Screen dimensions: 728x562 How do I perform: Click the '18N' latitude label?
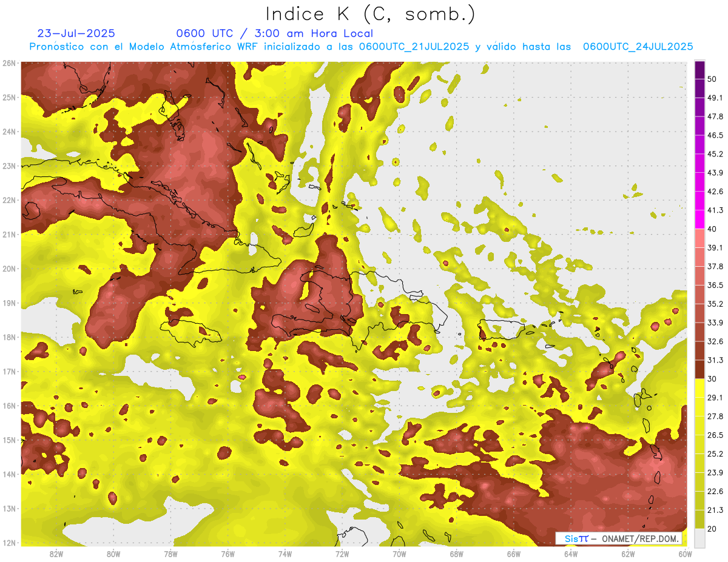coord(9,337)
